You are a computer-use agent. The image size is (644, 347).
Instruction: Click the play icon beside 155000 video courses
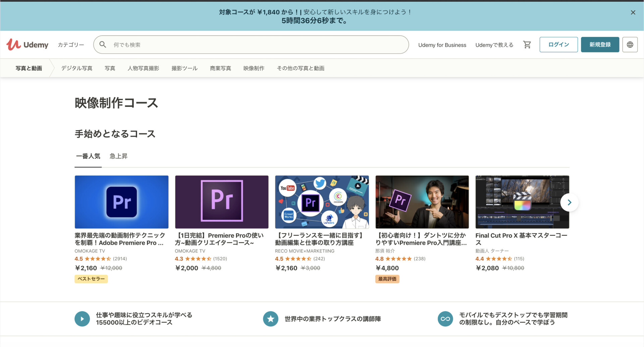pyautogui.click(x=82, y=319)
